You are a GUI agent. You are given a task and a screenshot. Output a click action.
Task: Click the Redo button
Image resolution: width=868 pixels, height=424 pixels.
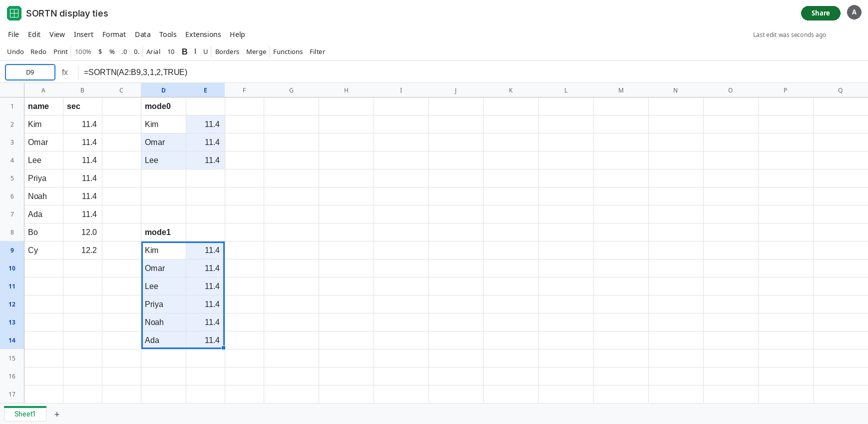coord(38,51)
